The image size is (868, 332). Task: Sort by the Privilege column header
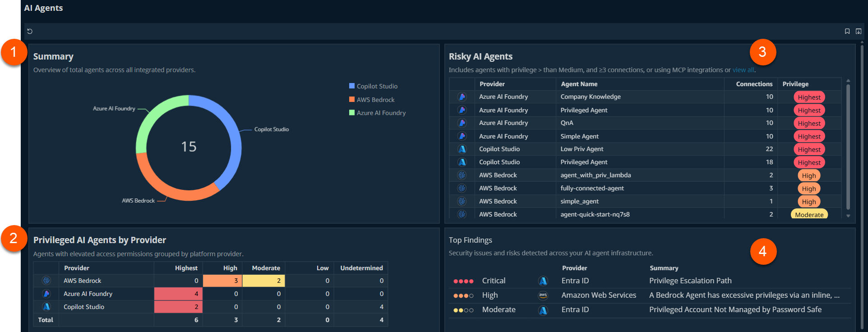[795, 84]
